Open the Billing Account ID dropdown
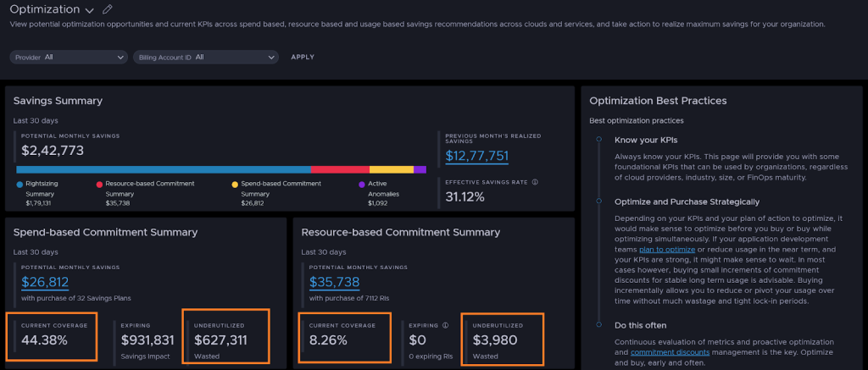This screenshot has width=868, height=370. click(205, 57)
